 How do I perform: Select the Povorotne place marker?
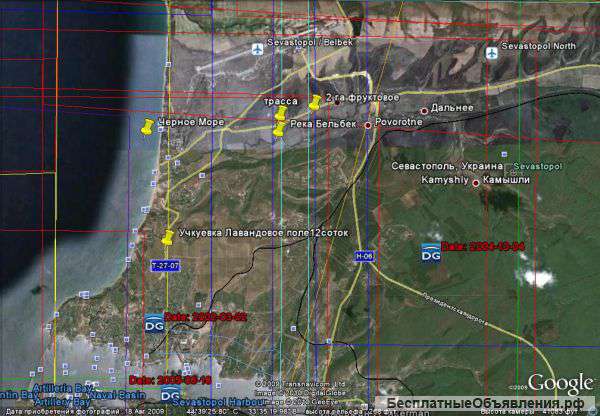(x=367, y=125)
